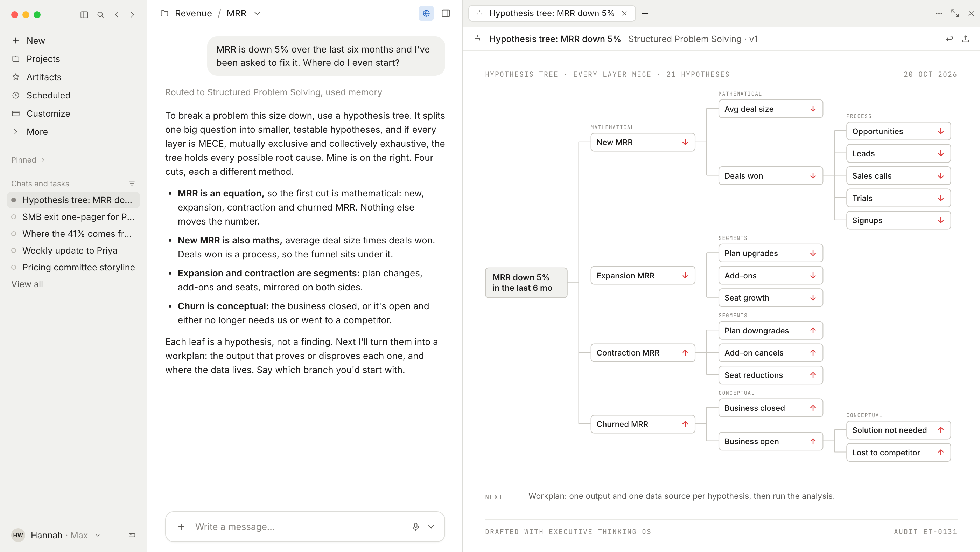Expand the More section in sidebar
This screenshot has height=552, width=980.
coord(30,132)
